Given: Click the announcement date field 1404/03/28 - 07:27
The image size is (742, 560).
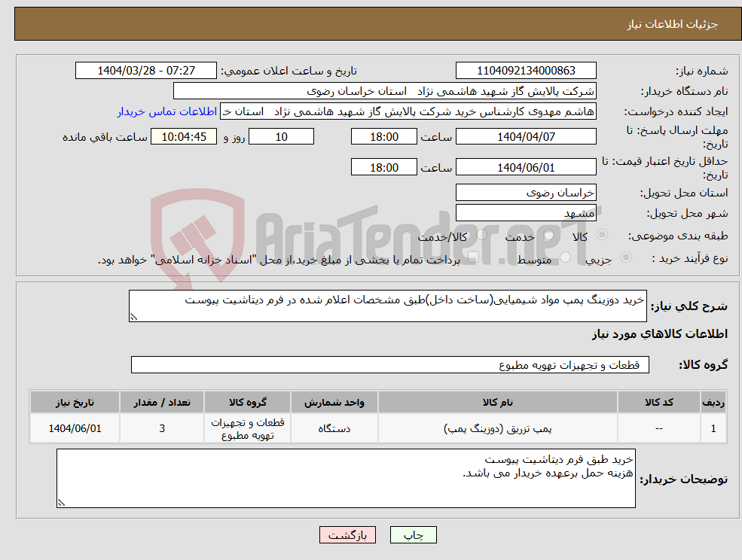Looking at the screenshot, I should (145, 71).
